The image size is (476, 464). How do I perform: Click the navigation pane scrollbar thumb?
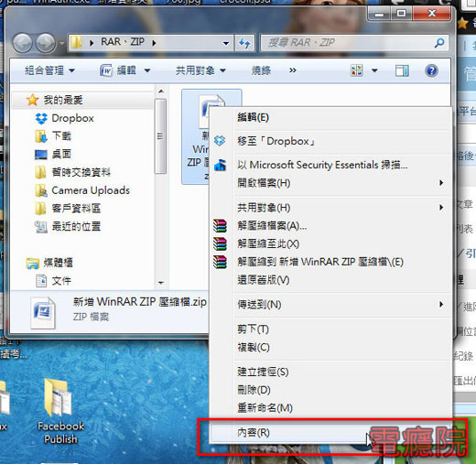tap(160, 136)
